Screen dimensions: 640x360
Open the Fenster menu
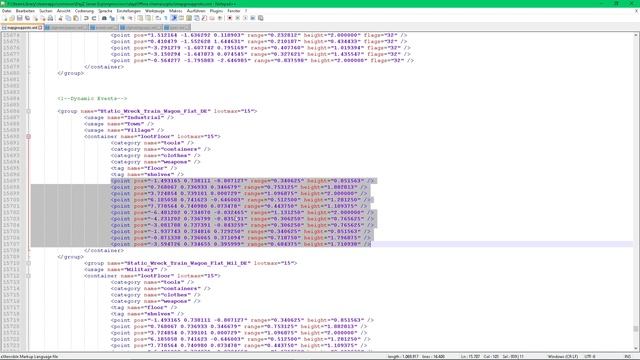click(x=234, y=11)
